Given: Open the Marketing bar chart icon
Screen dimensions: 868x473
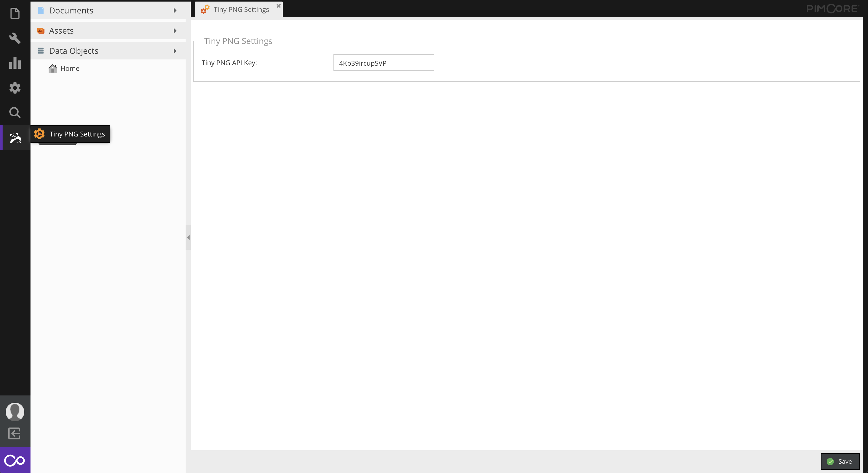Looking at the screenshot, I should [15, 63].
